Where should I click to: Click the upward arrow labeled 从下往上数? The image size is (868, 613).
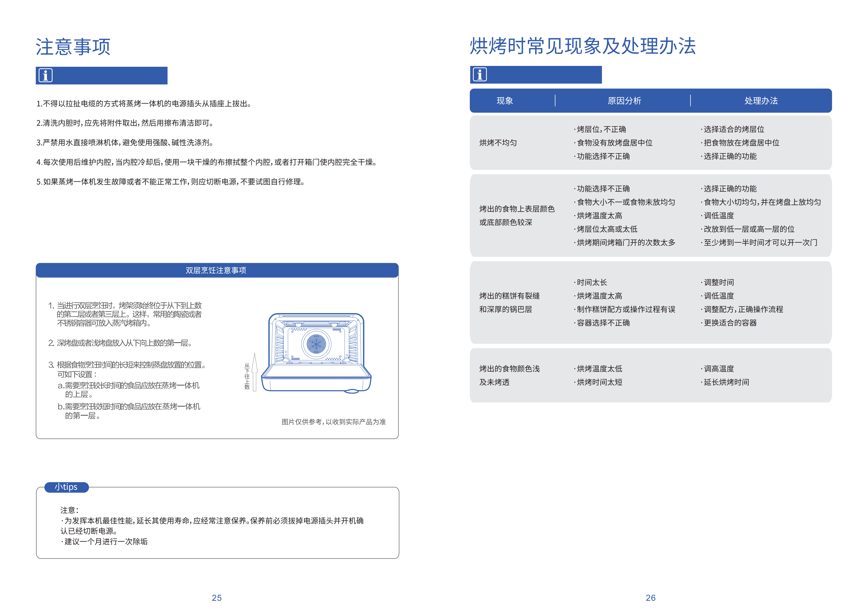[254, 372]
